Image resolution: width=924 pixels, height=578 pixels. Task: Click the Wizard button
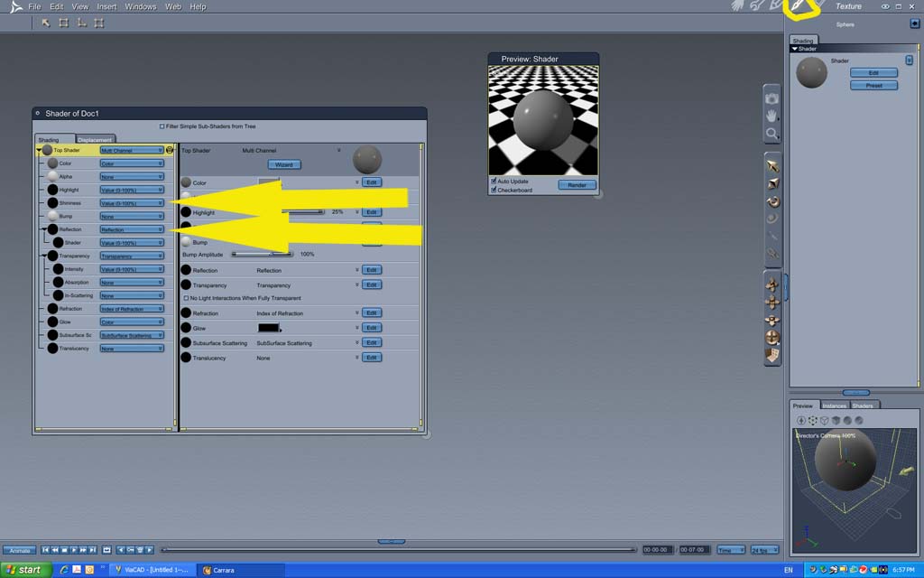284,164
